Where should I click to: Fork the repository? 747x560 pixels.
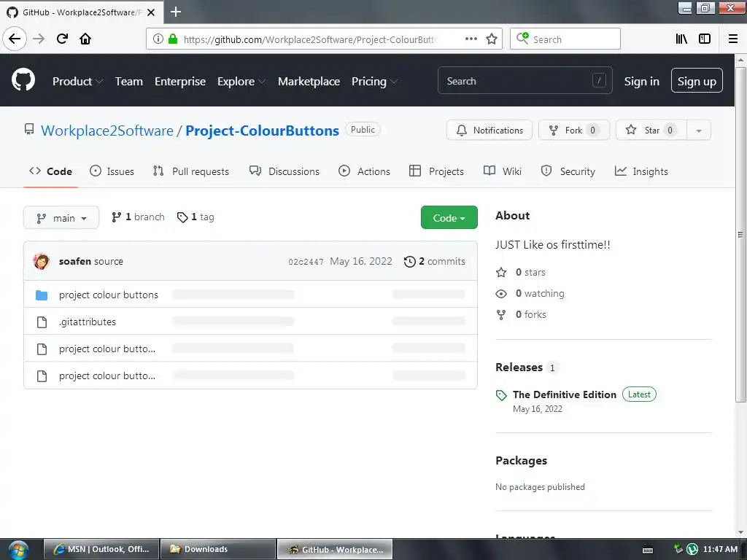tap(574, 130)
